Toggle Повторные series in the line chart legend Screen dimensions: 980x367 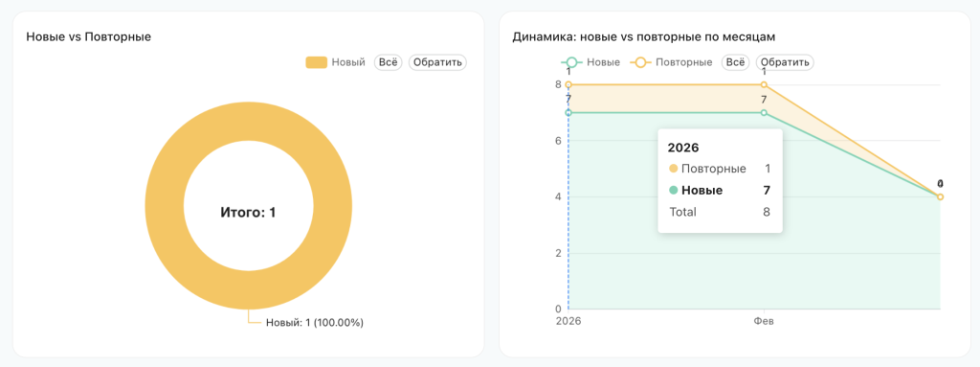[671, 62]
